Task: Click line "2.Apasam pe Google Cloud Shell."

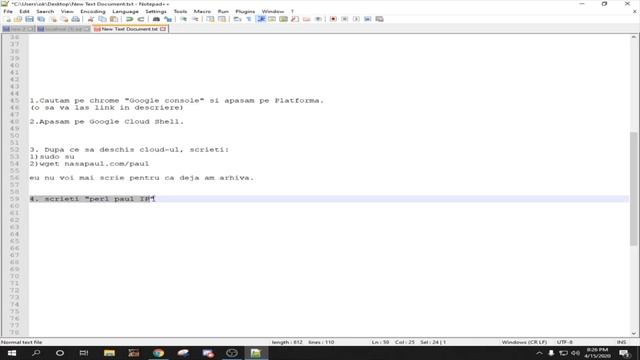Action: coord(107,122)
